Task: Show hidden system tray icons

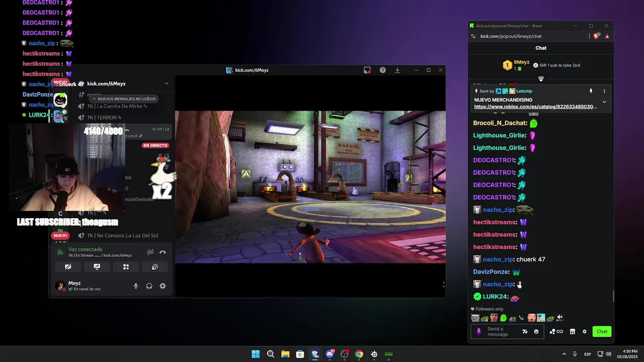Action: tap(564, 354)
